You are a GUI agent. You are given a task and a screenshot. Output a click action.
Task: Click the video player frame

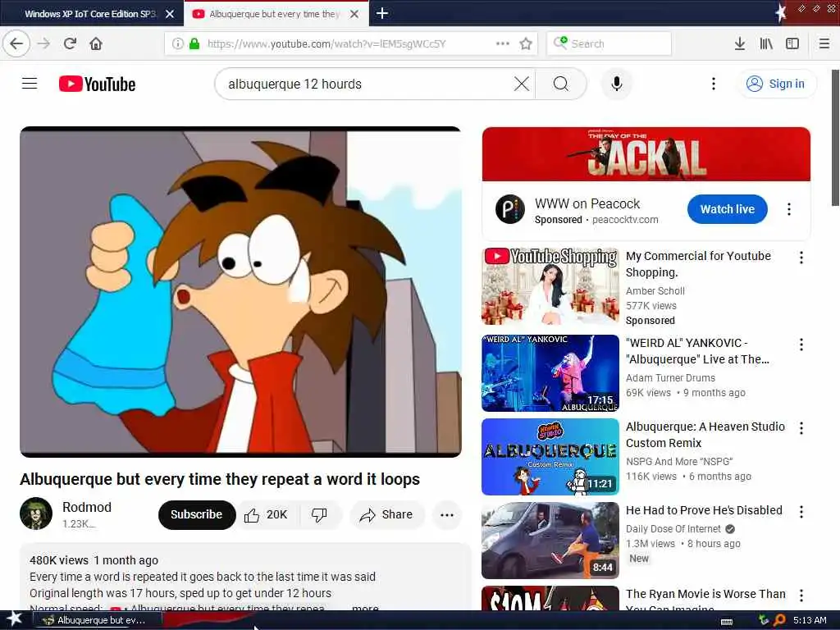click(x=240, y=292)
